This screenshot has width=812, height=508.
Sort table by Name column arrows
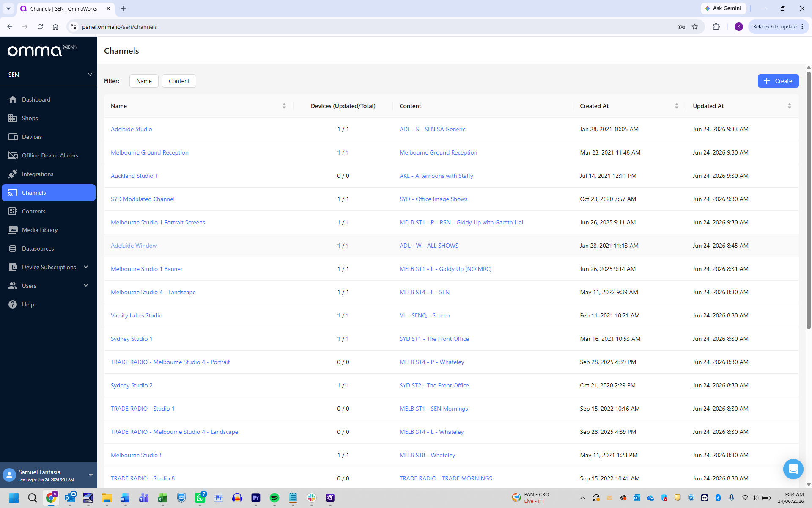pos(284,106)
